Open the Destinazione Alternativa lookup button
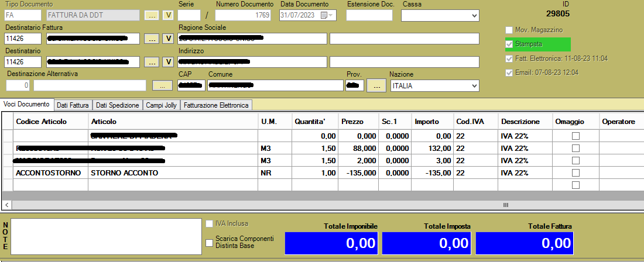Image resolution: width=644 pixels, height=262 pixels. pyautogui.click(x=162, y=85)
